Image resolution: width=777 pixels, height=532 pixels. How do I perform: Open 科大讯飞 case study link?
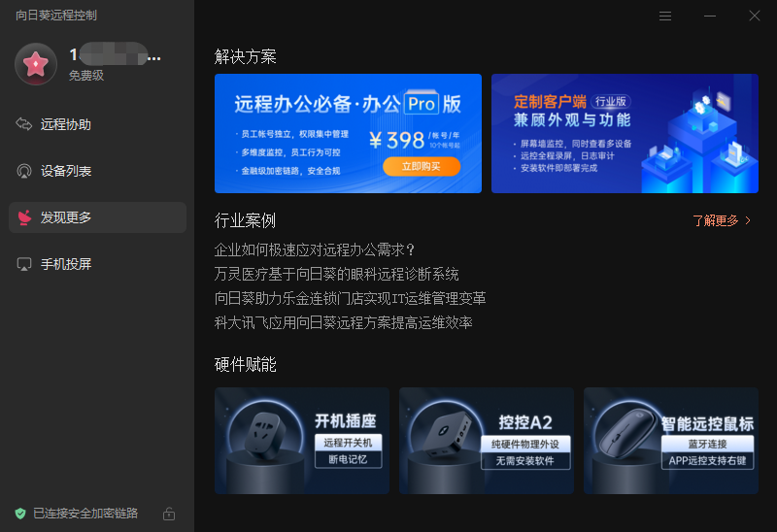coord(343,322)
